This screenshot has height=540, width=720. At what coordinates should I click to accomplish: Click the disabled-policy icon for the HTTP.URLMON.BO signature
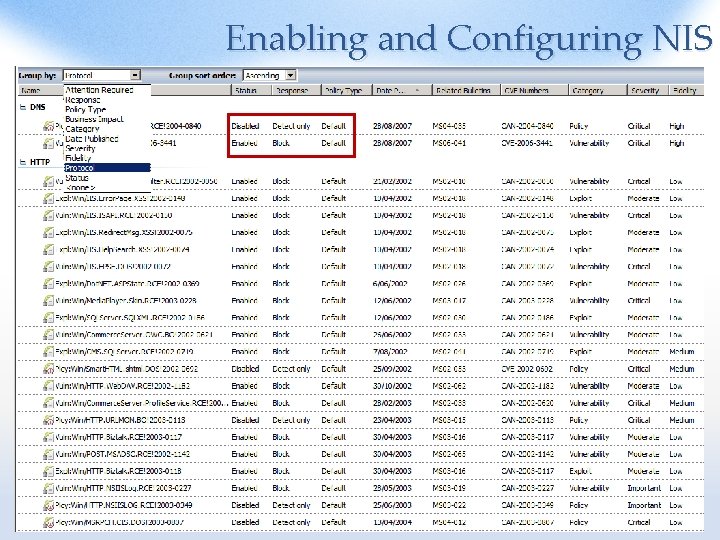[x=48, y=420]
